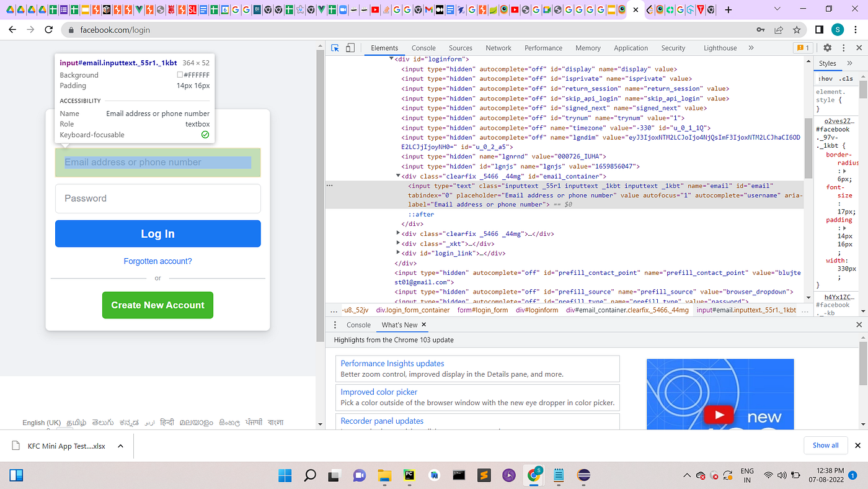Open Chrome from the Windows taskbar

(534, 475)
